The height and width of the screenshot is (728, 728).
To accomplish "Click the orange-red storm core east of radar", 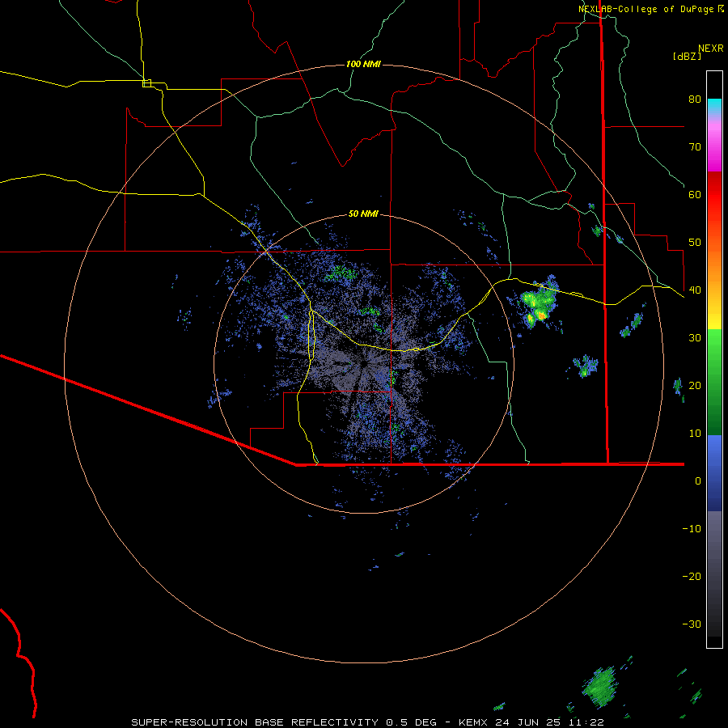I will 541,315.
